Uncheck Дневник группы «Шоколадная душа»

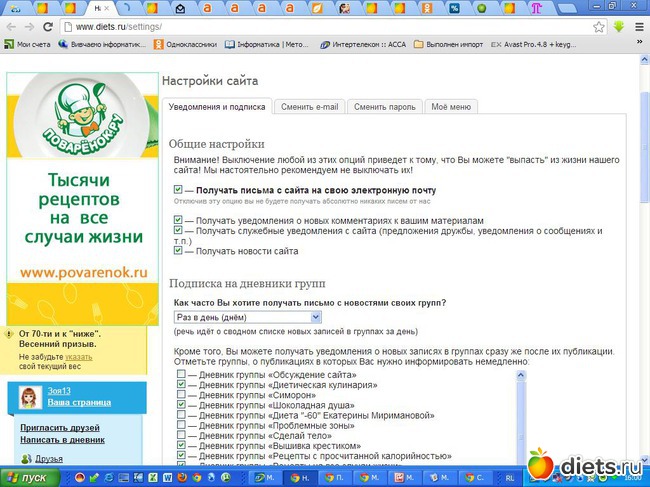[180, 404]
